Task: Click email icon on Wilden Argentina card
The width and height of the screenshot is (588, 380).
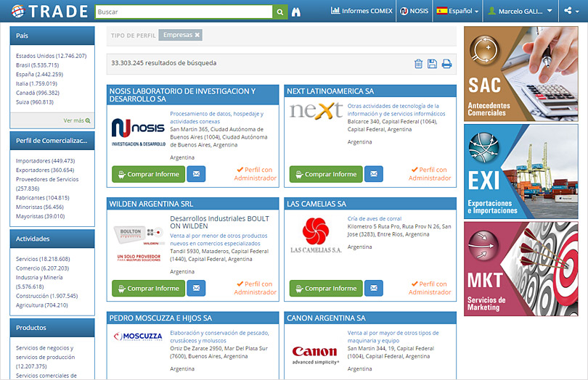Action: point(196,288)
